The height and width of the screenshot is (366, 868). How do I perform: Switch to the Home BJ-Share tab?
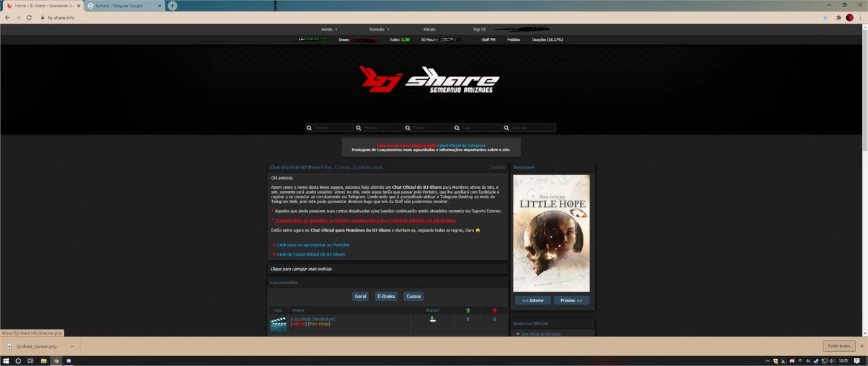click(x=42, y=6)
